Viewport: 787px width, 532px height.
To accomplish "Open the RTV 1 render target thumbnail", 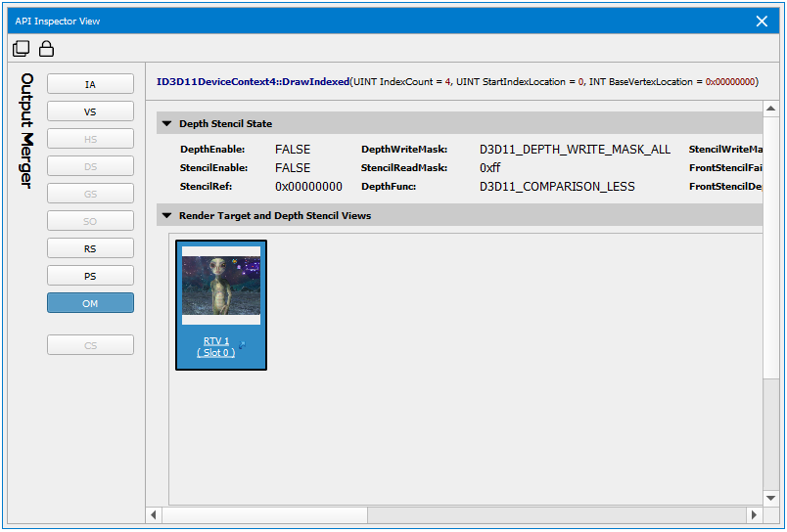I will pyautogui.click(x=221, y=286).
